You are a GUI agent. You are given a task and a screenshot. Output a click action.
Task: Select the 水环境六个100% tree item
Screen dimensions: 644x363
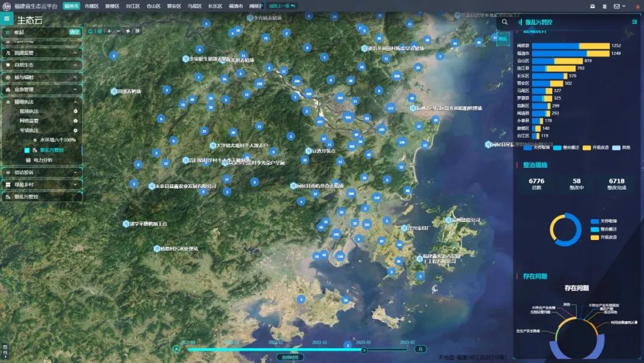(x=58, y=140)
